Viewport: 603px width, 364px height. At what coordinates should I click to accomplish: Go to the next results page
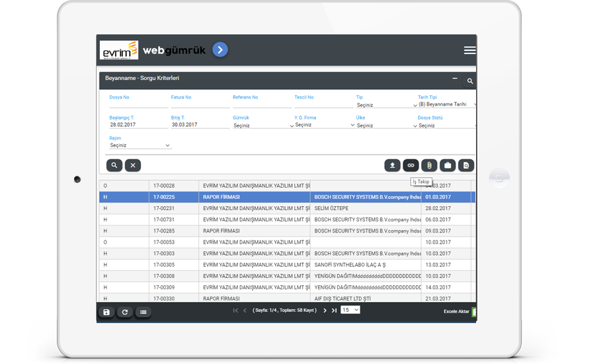click(325, 310)
